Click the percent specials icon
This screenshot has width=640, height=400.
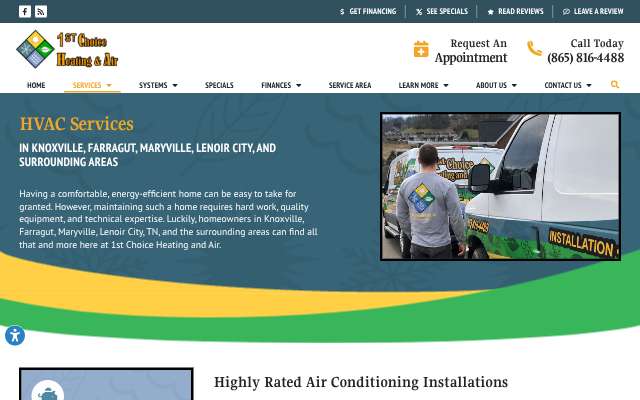419,12
